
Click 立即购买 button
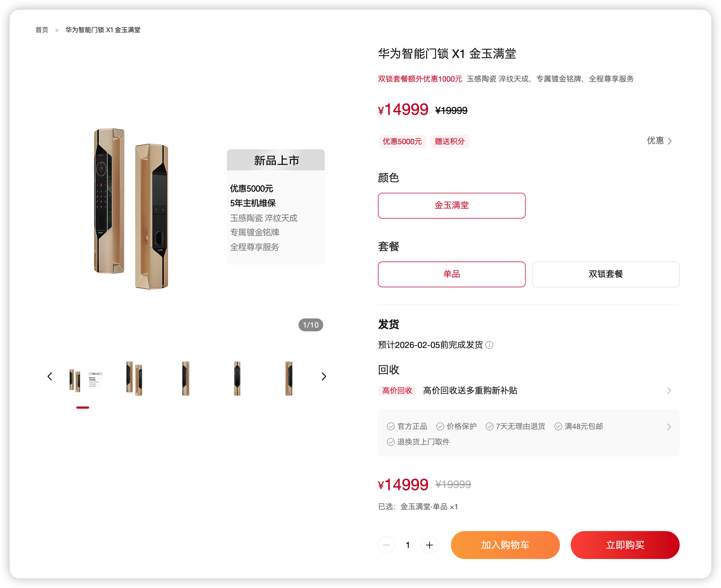click(625, 545)
